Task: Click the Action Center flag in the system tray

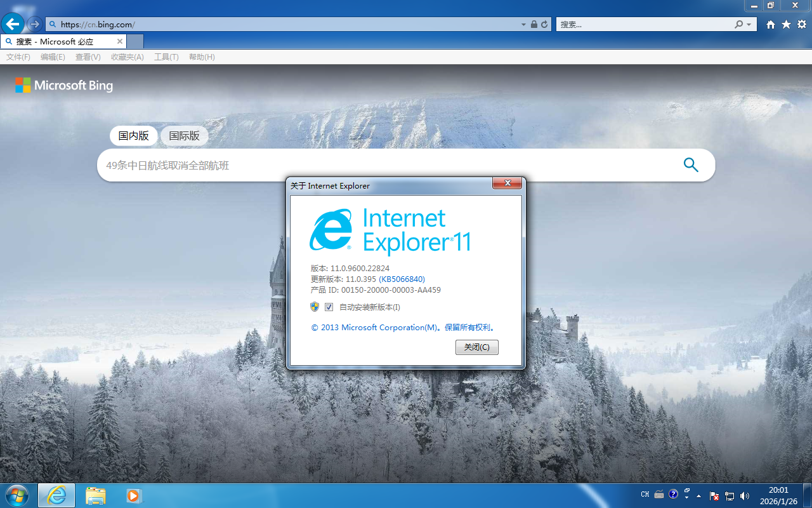Action: coord(713,495)
